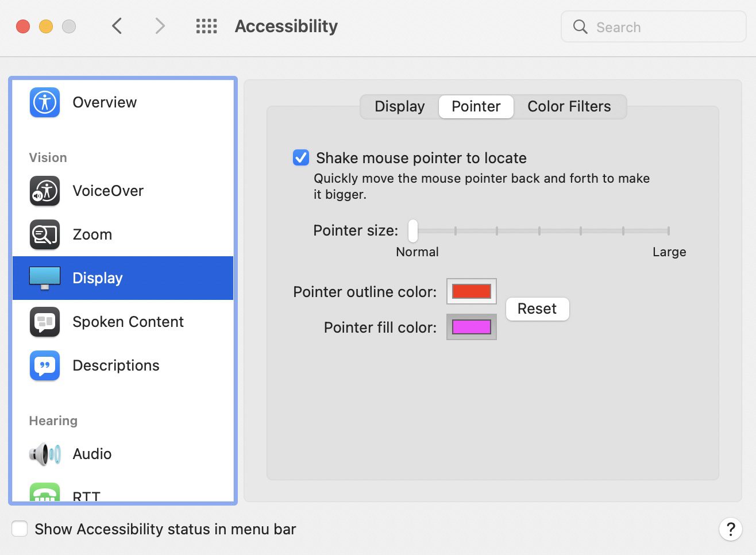The image size is (756, 555).
Task: Click the Overview accessibility icon
Action: pyautogui.click(x=45, y=102)
